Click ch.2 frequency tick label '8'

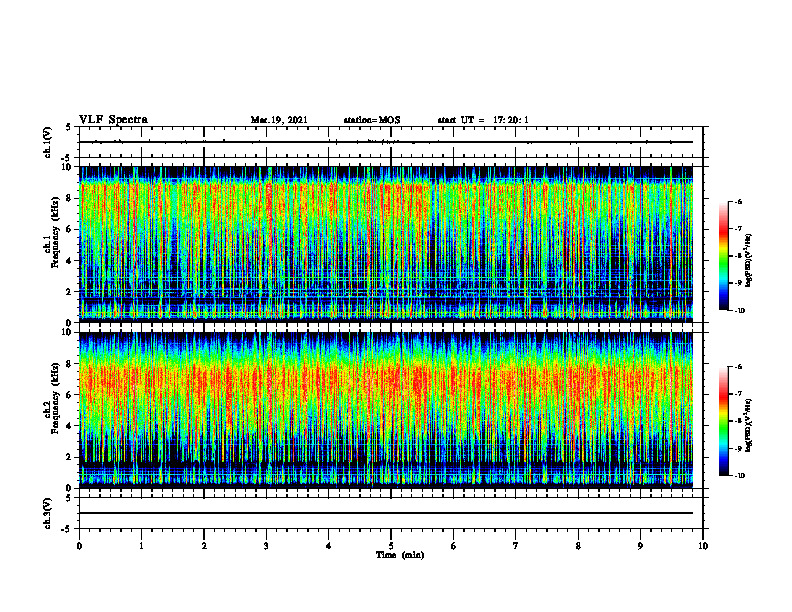(69, 364)
